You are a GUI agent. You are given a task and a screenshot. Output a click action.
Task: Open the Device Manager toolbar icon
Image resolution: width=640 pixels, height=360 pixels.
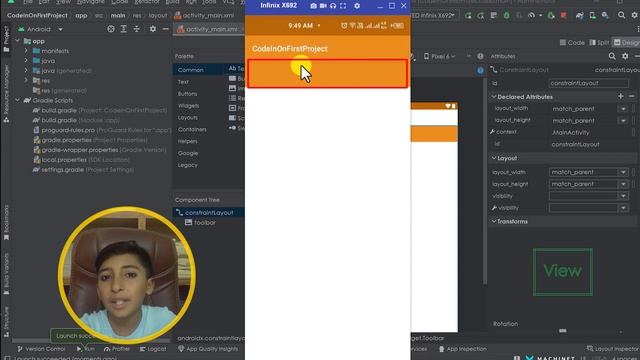tap(592, 16)
